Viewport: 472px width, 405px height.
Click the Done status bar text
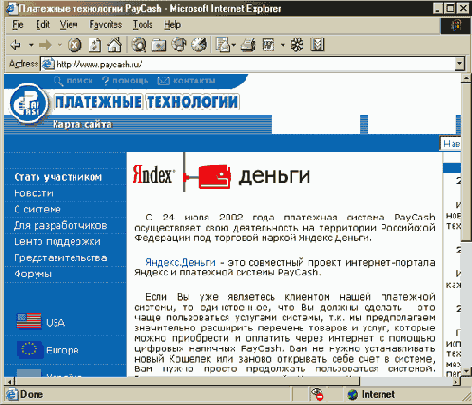click(31, 394)
